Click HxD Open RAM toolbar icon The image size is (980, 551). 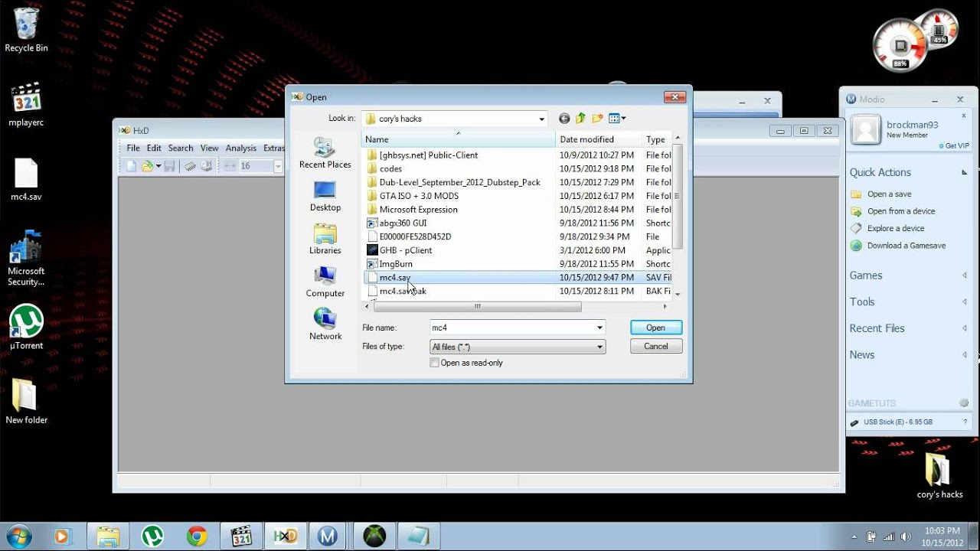190,166
